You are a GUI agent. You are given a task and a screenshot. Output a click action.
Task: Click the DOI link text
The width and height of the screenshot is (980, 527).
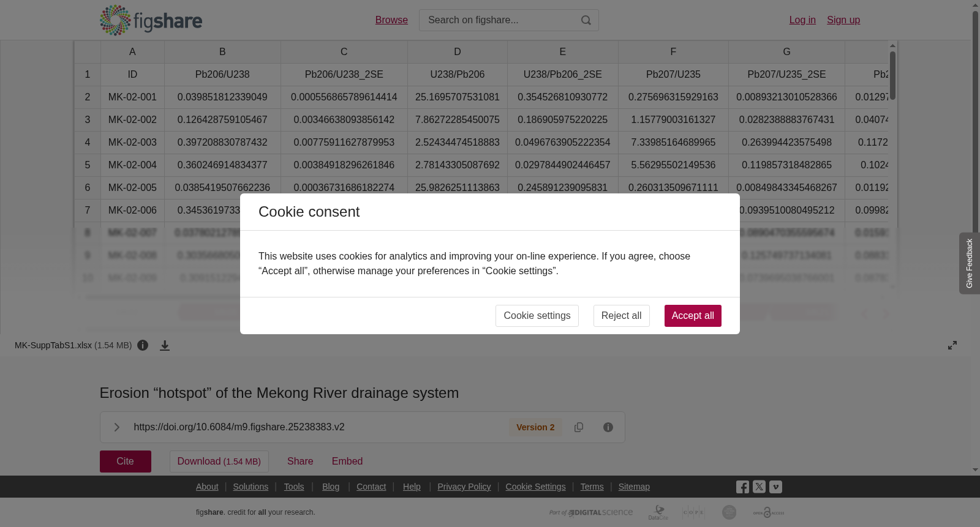point(239,427)
